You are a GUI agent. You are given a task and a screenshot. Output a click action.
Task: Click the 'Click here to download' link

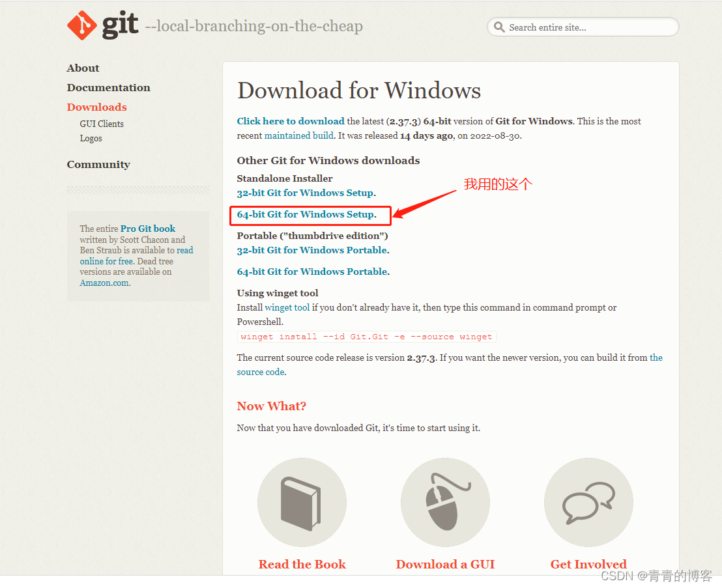click(291, 121)
